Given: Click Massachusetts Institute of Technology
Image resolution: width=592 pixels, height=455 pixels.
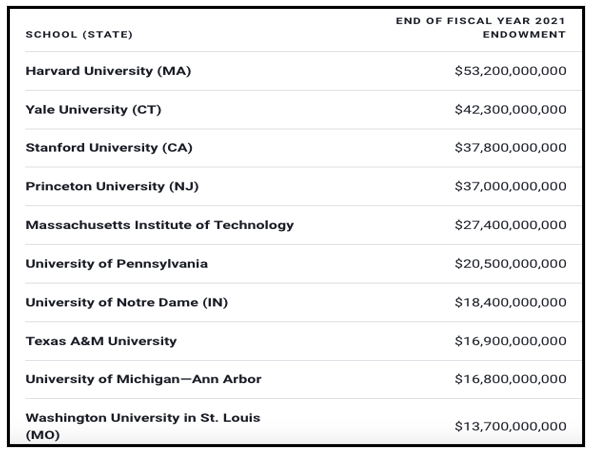Looking at the screenshot, I should tap(159, 225).
